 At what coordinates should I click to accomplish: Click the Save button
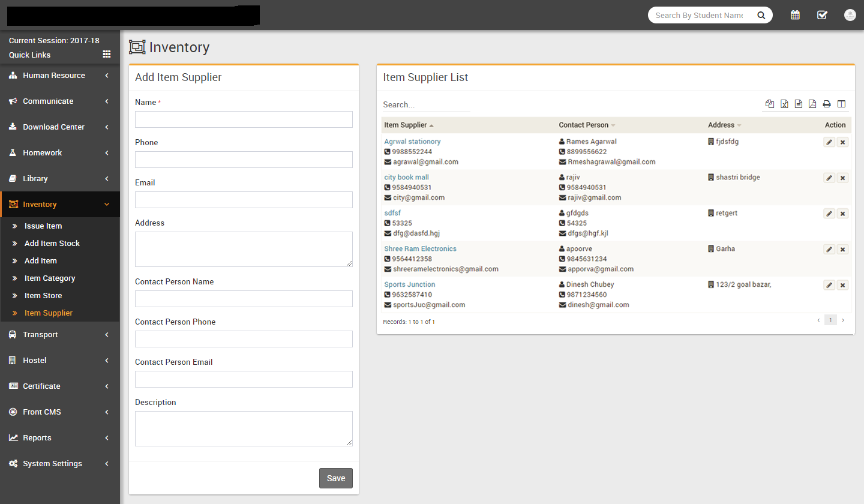335,478
